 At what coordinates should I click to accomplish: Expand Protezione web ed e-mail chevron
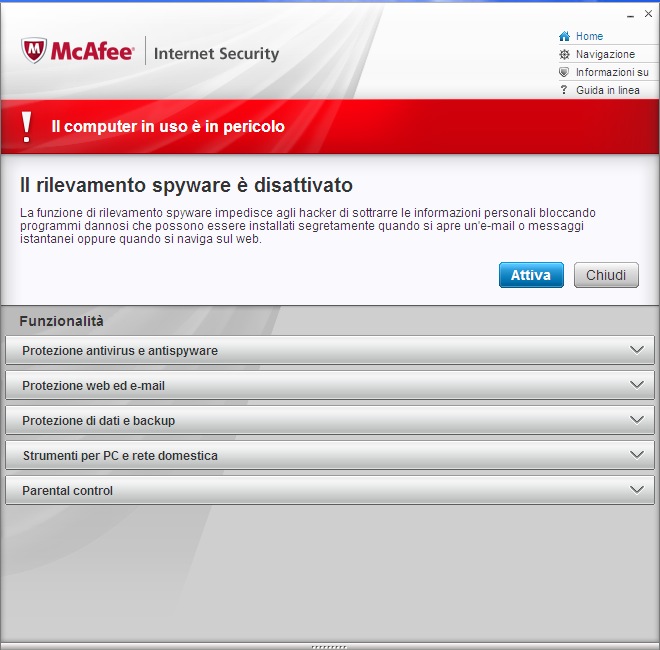pyautogui.click(x=637, y=385)
